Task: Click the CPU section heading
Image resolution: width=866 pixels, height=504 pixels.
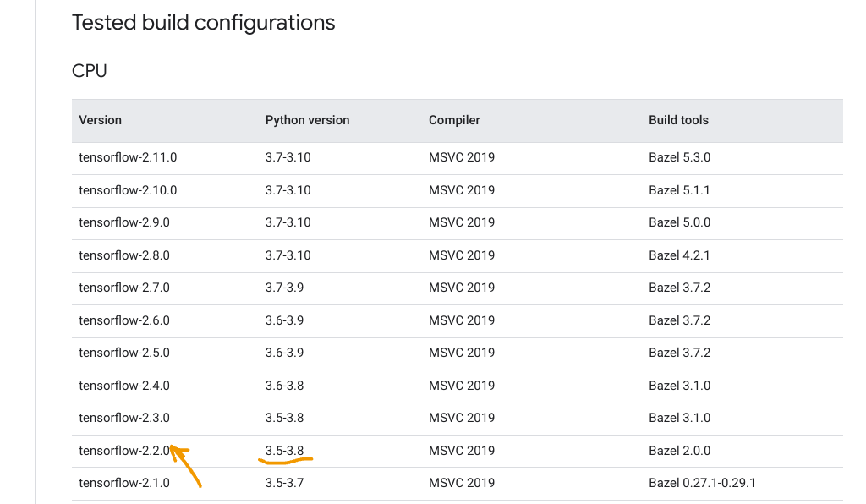Action: pyautogui.click(x=90, y=71)
